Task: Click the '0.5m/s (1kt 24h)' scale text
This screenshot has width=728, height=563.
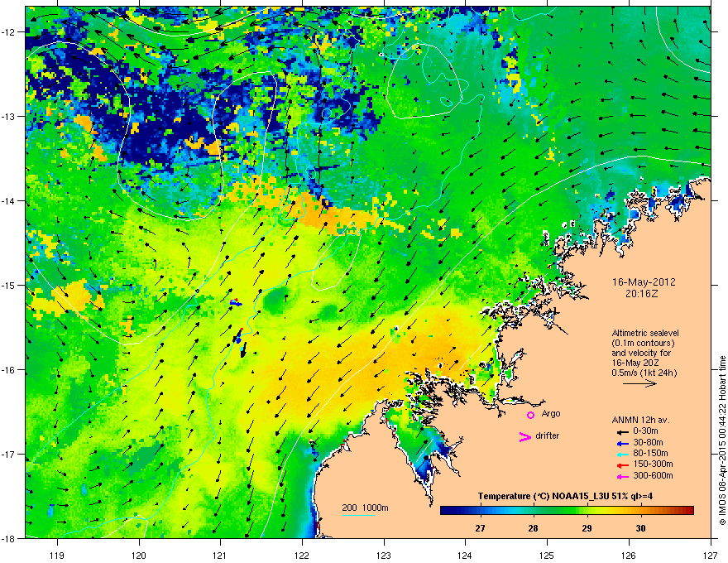Action: point(644,373)
